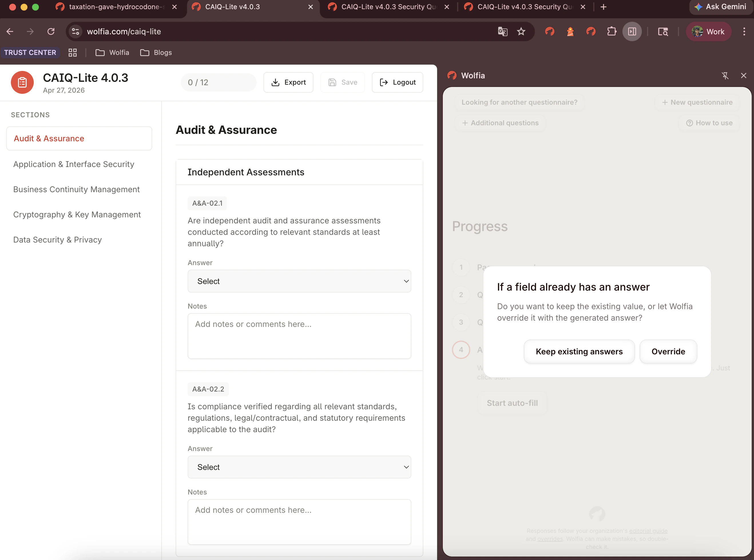The width and height of the screenshot is (754, 560).
Task: Open the editorial guide link
Action: pos(648,531)
